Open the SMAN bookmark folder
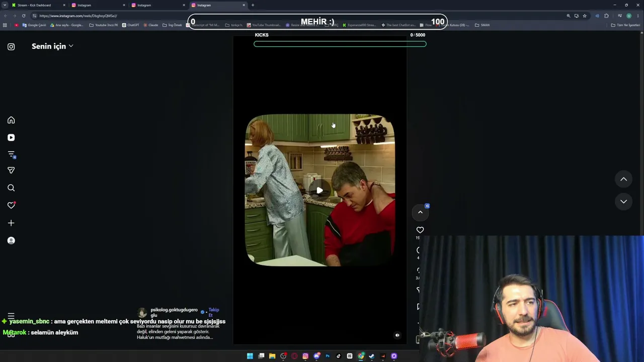The width and height of the screenshot is (644, 362). (482, 25)
